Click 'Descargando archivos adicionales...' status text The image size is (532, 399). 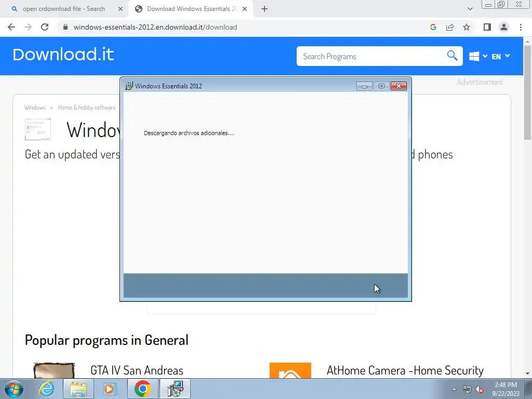point(189,133)
